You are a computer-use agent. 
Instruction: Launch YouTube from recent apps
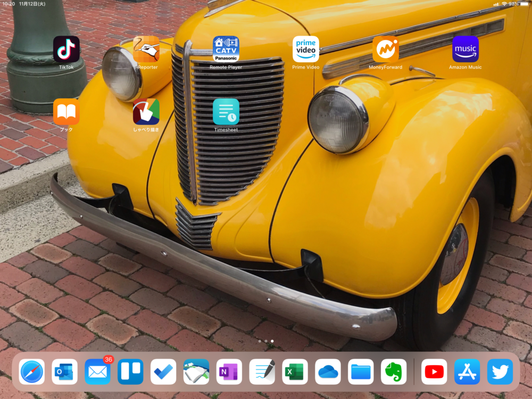pyautogui.click(x=434, y=372)
